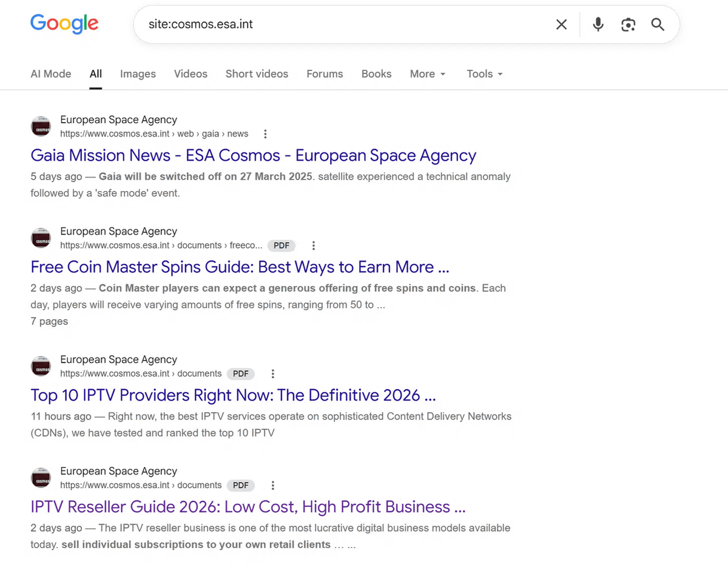Open IPTV Reseller Guide 2026 link

tap(248, 507)
